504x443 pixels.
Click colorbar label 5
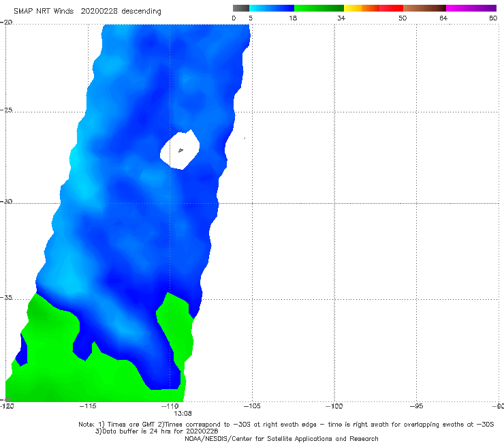[251, 18]
